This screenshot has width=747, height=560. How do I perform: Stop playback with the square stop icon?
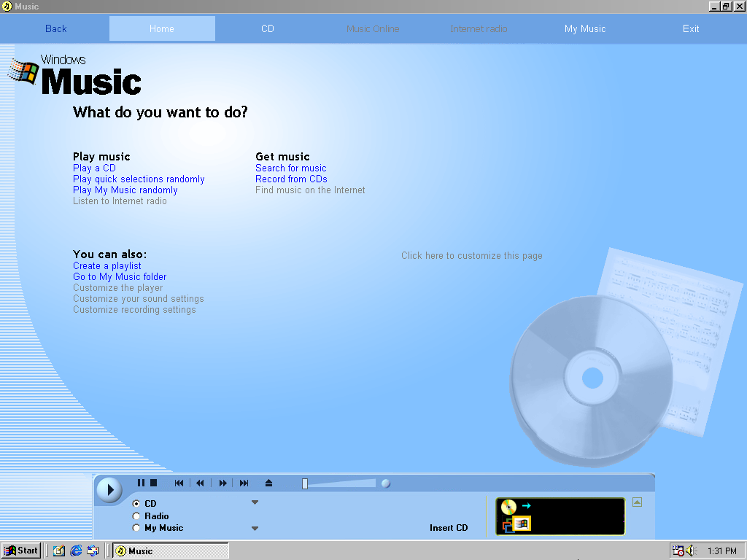tap(153, 483)
